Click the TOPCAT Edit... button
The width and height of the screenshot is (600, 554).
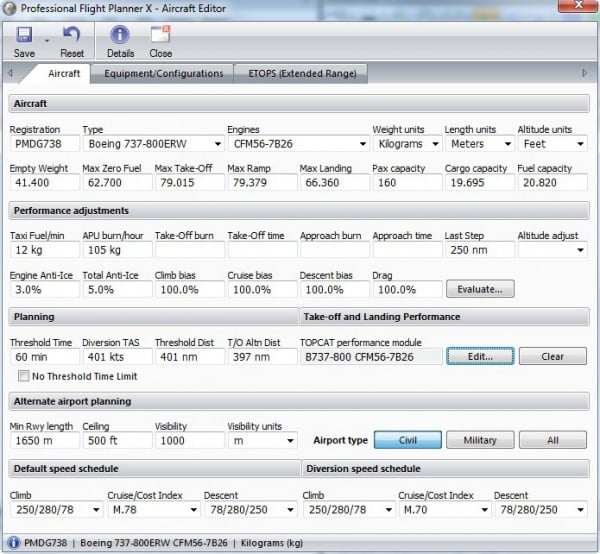click(x=480, y=356)
